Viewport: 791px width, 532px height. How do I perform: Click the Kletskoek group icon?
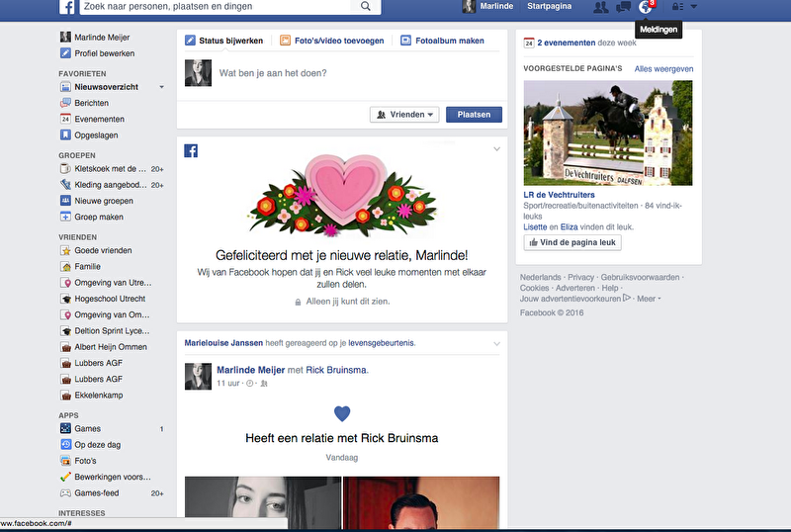(x=65, y=168)
